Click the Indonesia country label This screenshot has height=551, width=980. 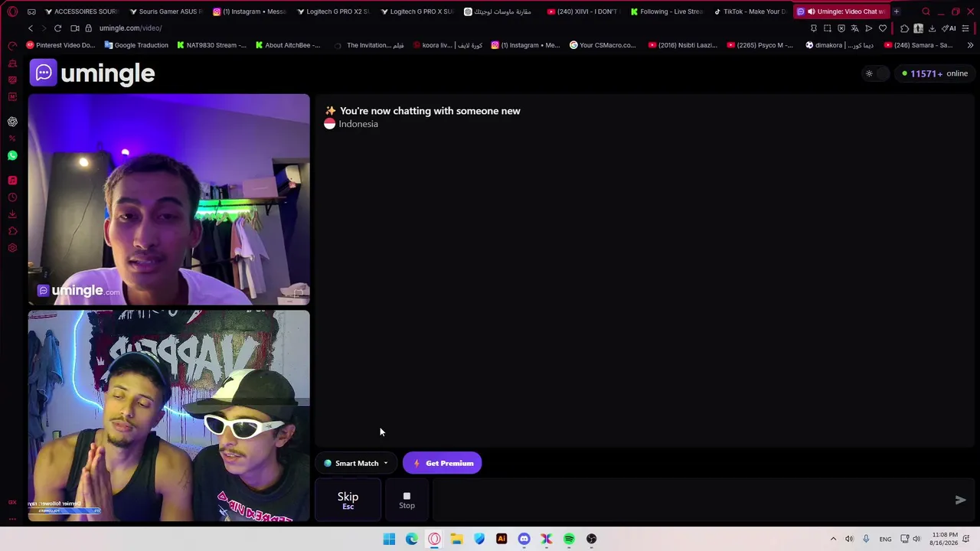point(358,124)
